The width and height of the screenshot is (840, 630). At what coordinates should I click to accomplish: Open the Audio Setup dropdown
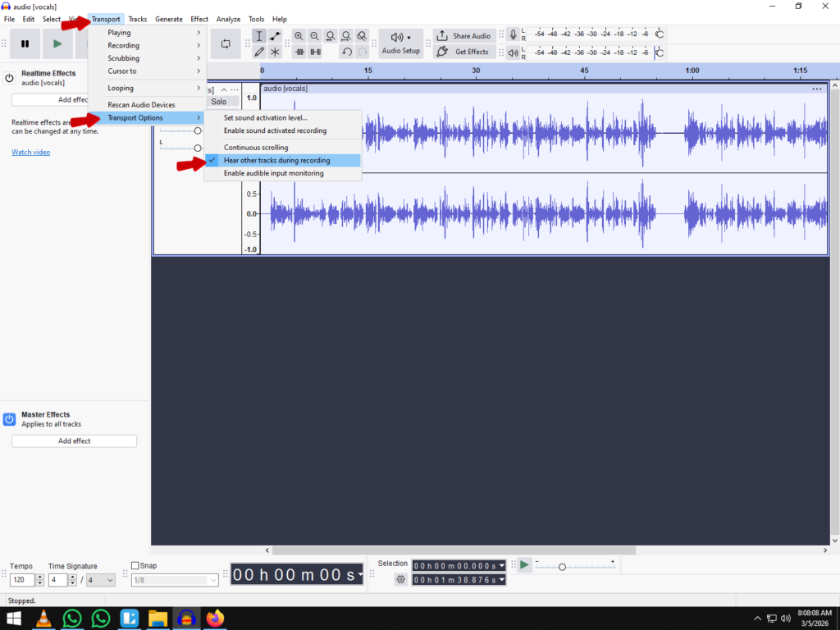pos(400,43)
